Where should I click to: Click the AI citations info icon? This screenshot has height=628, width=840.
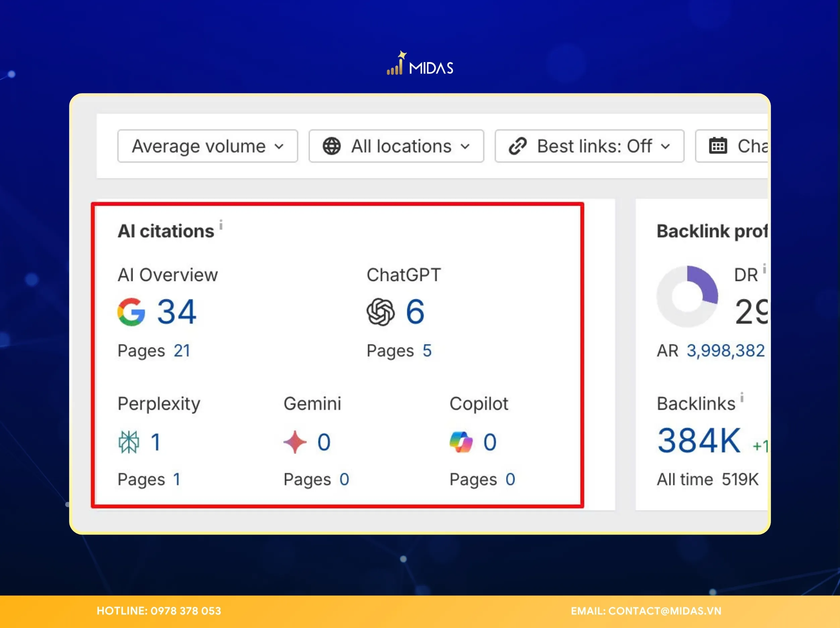click(x=221, y=224)
